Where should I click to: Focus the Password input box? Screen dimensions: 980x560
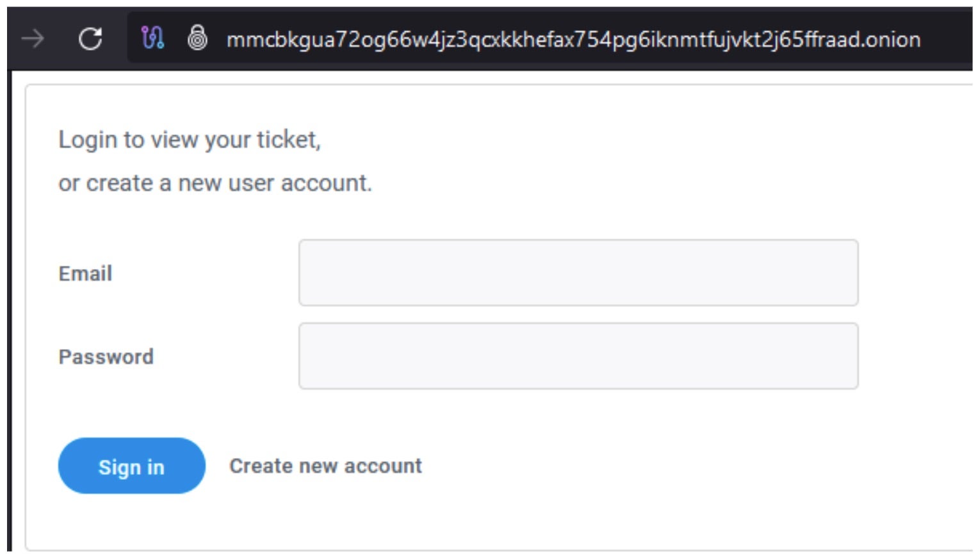578,356
